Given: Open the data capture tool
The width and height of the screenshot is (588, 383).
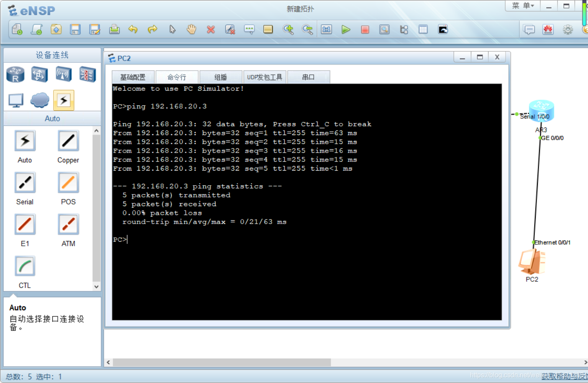Looking at the screenshot, I should point(384,29).
